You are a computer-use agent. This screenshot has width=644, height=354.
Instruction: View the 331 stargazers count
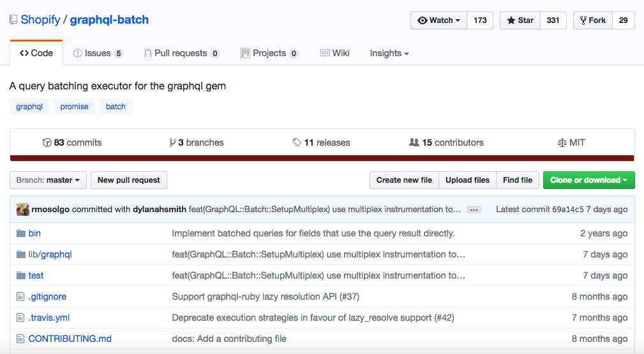pos(553,20)
